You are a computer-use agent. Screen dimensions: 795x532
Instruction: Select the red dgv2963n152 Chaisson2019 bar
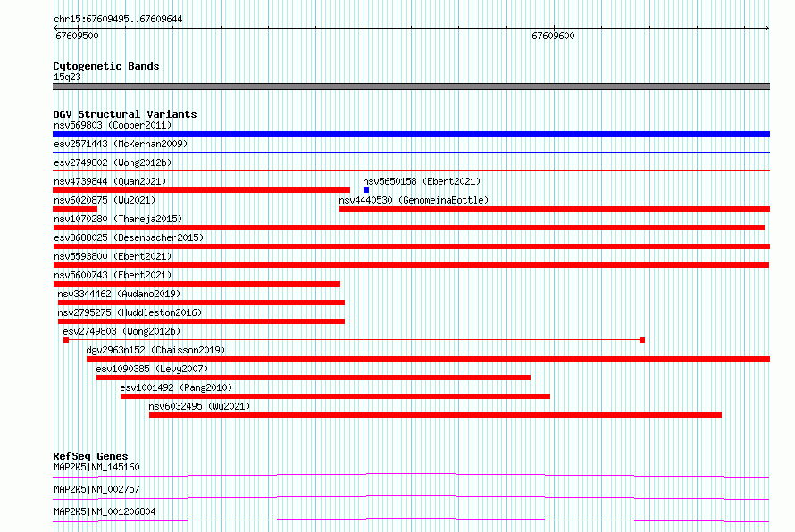(429, 359)
